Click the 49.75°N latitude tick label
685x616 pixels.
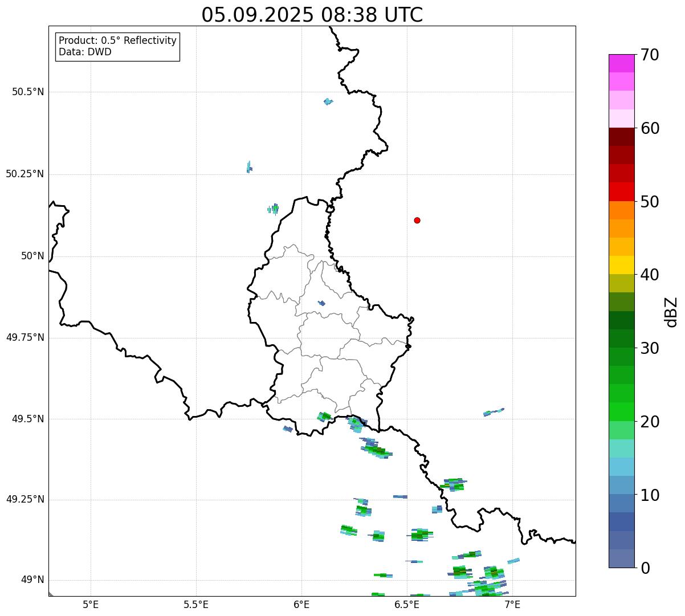click(25, 337)
